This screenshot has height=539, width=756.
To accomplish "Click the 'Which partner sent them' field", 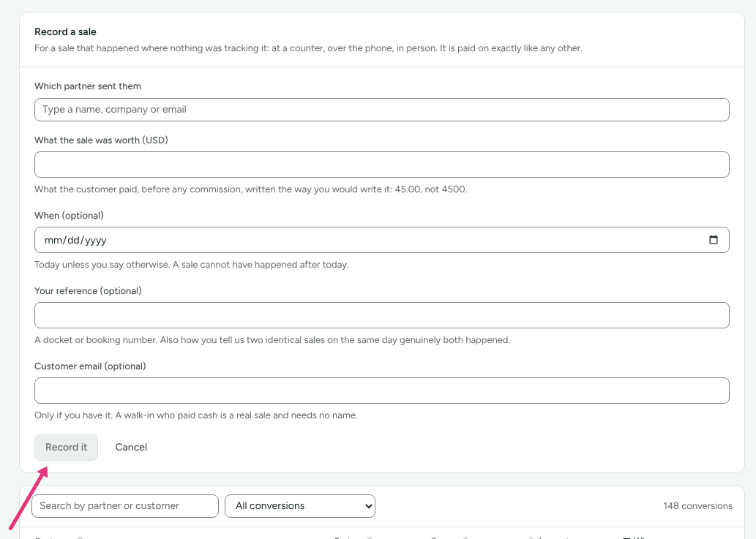I will click(381, 110).
